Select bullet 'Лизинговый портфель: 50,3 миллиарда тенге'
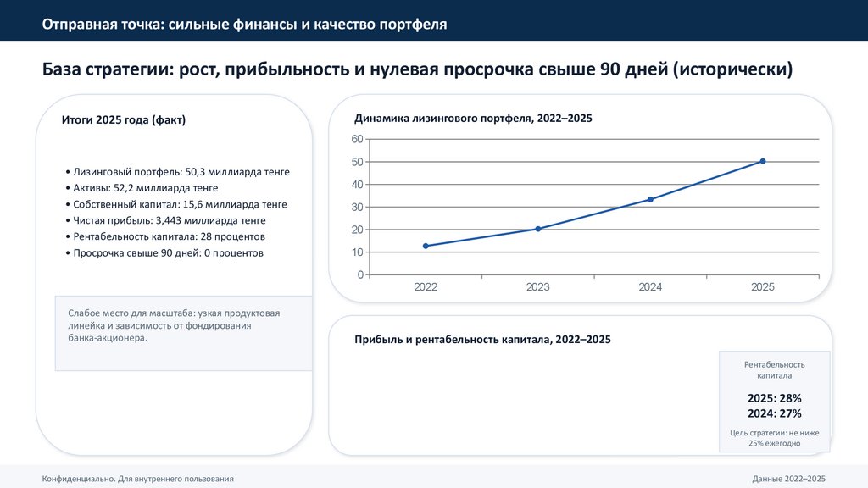Screen dimensions: 868x488 coord(178,172)
